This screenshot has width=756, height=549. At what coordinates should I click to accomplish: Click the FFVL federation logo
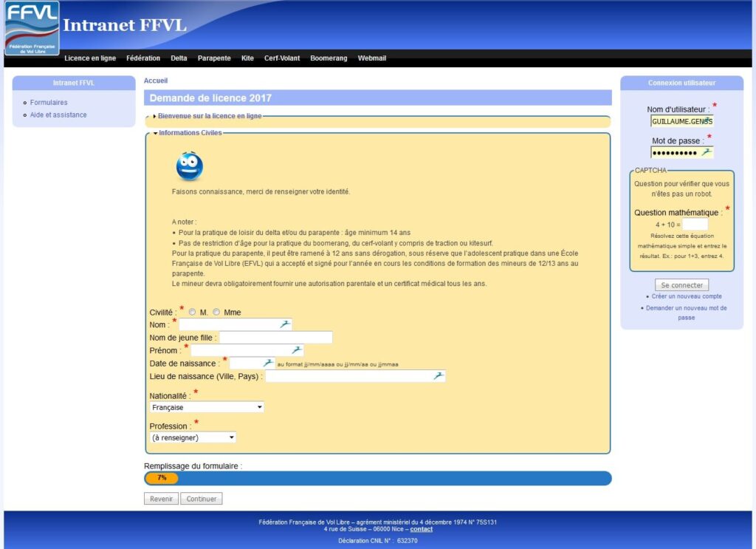[x=32, y=28]
